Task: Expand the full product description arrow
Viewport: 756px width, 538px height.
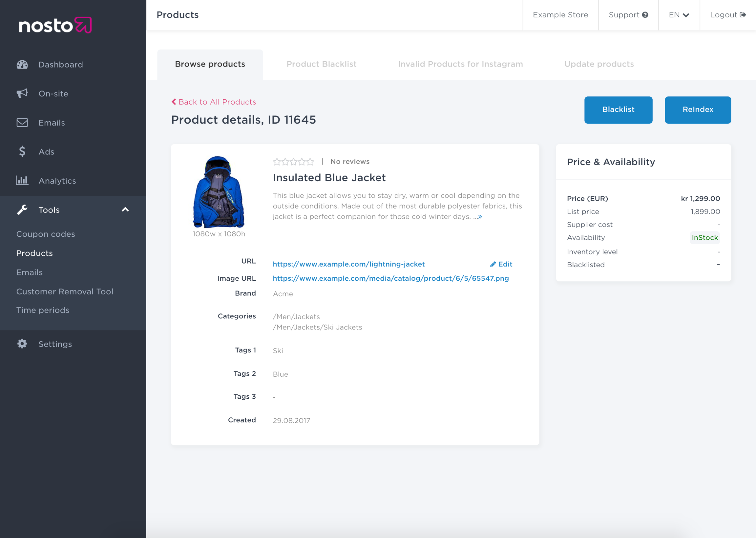Action: (x=480, y=217)
